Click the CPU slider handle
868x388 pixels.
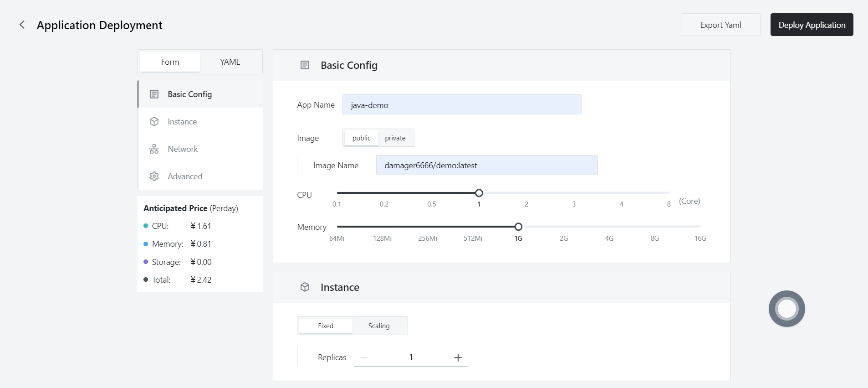coord(479,193)
